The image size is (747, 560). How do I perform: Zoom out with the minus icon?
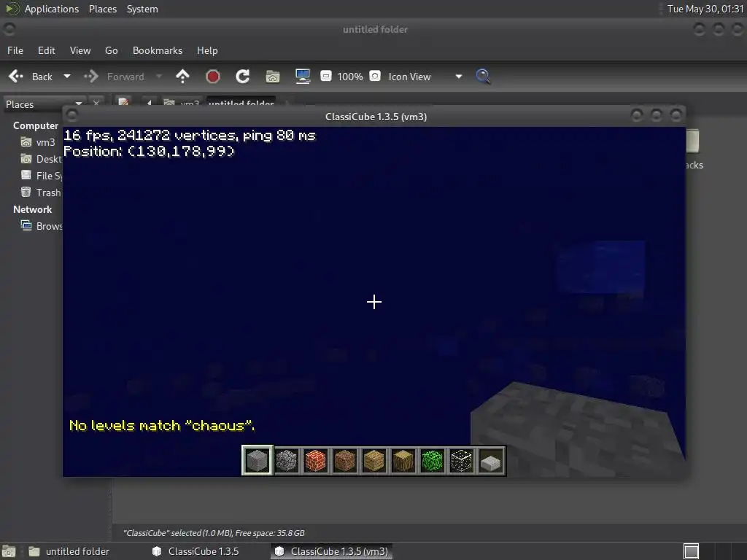(326, 76)
